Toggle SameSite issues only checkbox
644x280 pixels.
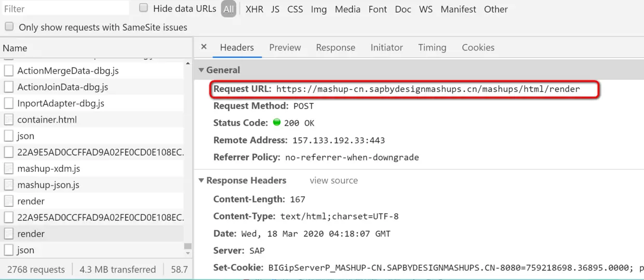point(9,26)
